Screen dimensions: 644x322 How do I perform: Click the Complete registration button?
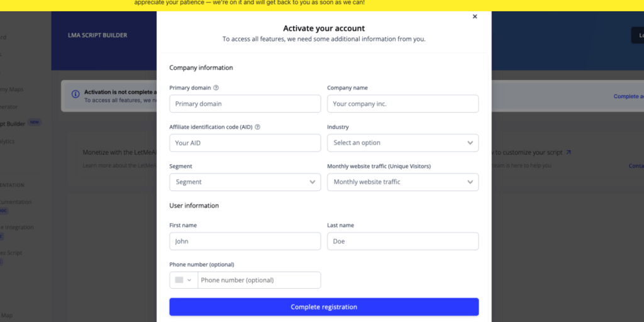point(324,307)
